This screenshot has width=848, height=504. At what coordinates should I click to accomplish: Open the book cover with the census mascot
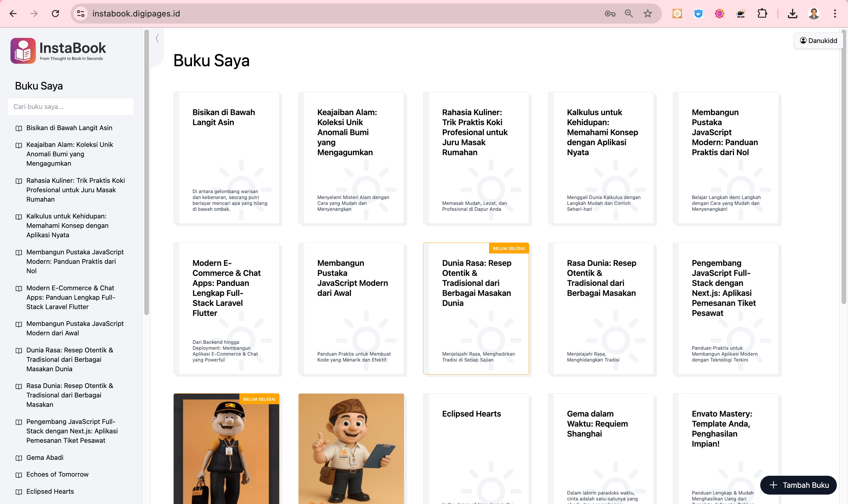click(351, 448)
